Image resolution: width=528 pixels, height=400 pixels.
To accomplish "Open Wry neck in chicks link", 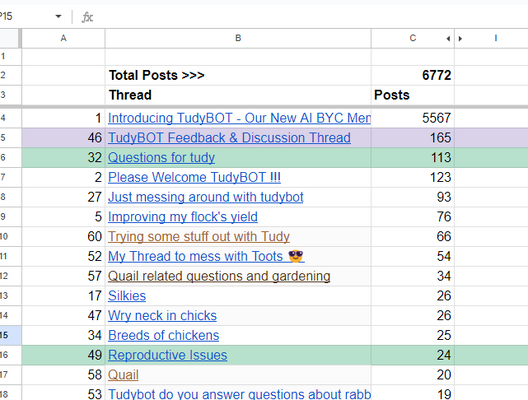I will (x=162, y=316).
